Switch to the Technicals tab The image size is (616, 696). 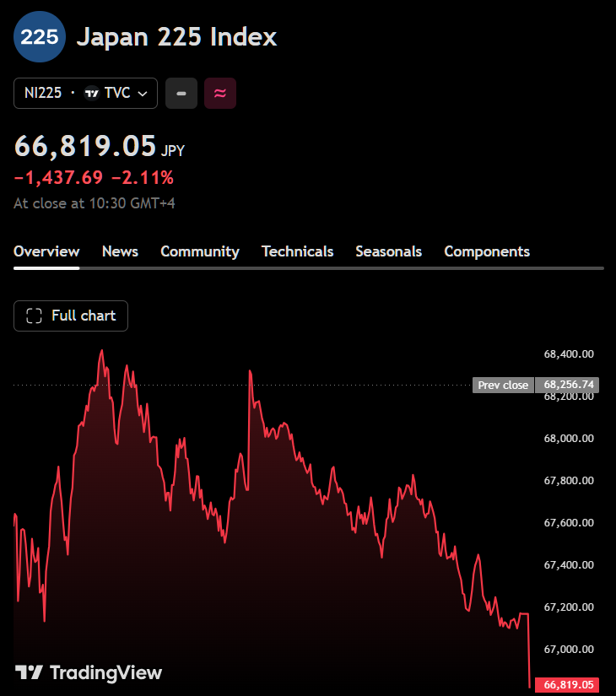point(298,251)
